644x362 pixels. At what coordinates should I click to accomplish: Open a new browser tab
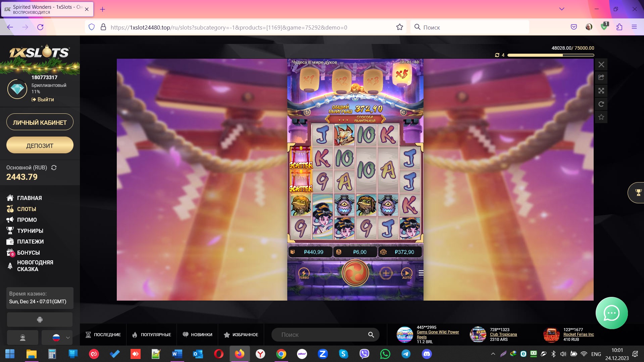coord(103,9)
